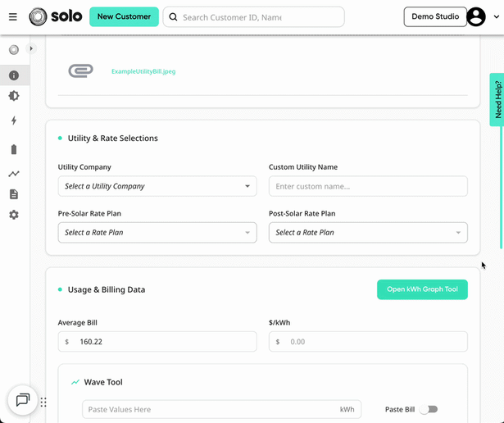This screenshot has width=504, height=423.
Task: Click the trend line sidebar icon
Action: point(14,174)
